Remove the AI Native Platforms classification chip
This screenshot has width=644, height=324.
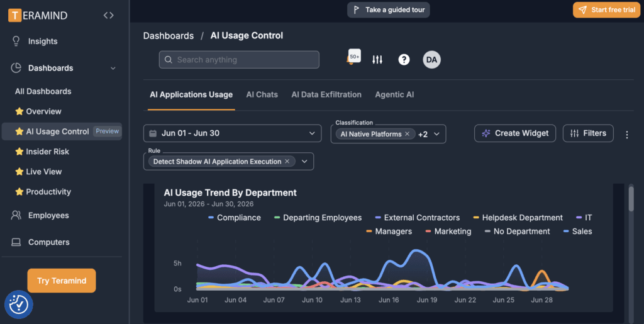tap(407, 134)
